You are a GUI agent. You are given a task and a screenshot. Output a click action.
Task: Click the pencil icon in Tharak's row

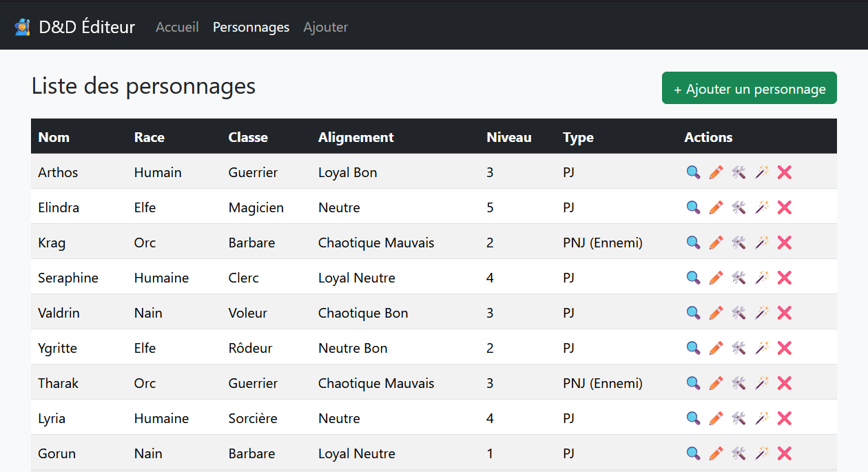[x=716, y=383]
